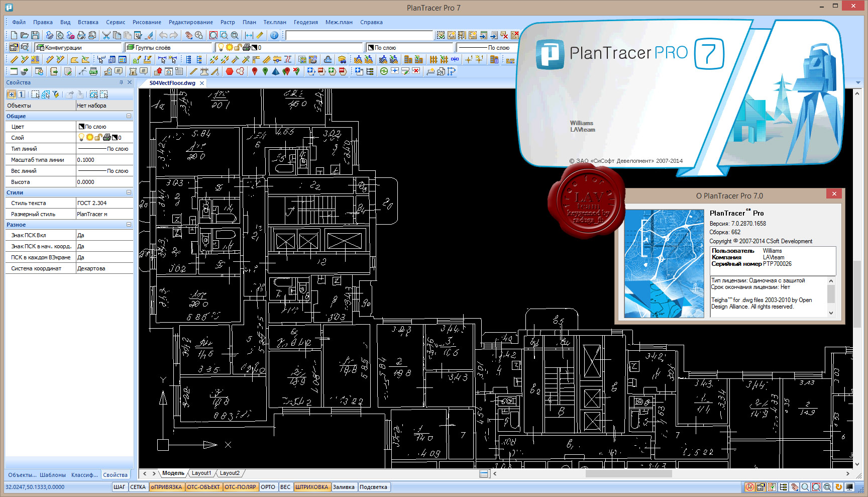Screen dimensions: 868x497
Task: Open a file using the folder icon
Action: (24, 35)
